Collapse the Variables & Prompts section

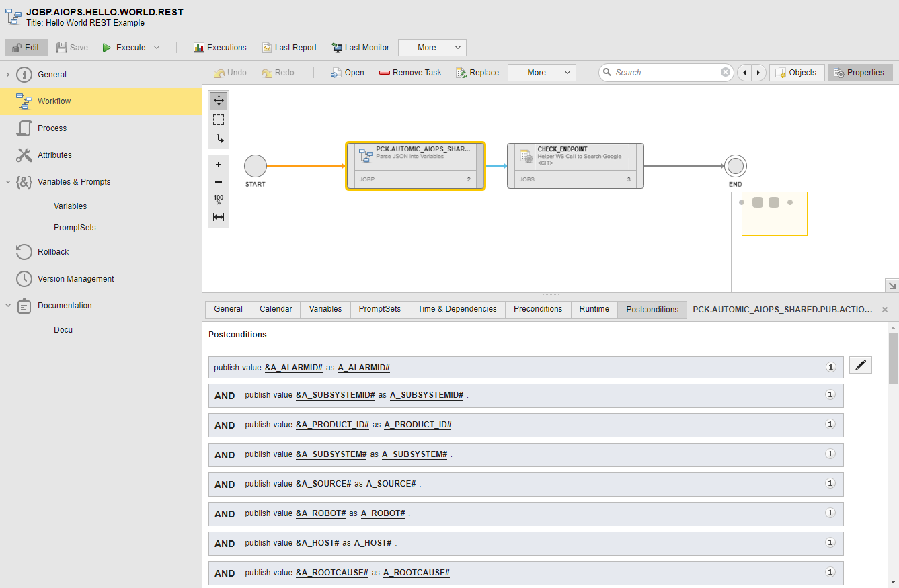pos(8,182)
